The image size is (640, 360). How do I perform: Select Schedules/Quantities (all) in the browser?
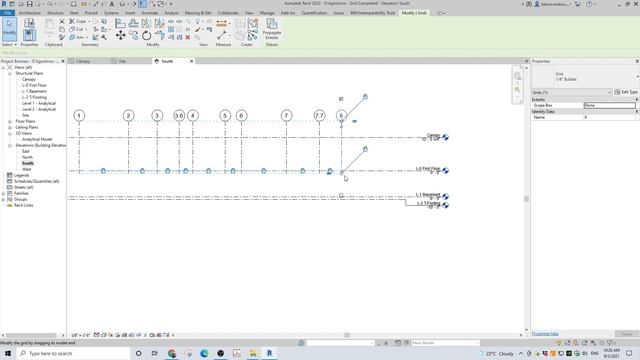(x=36, y=181)
